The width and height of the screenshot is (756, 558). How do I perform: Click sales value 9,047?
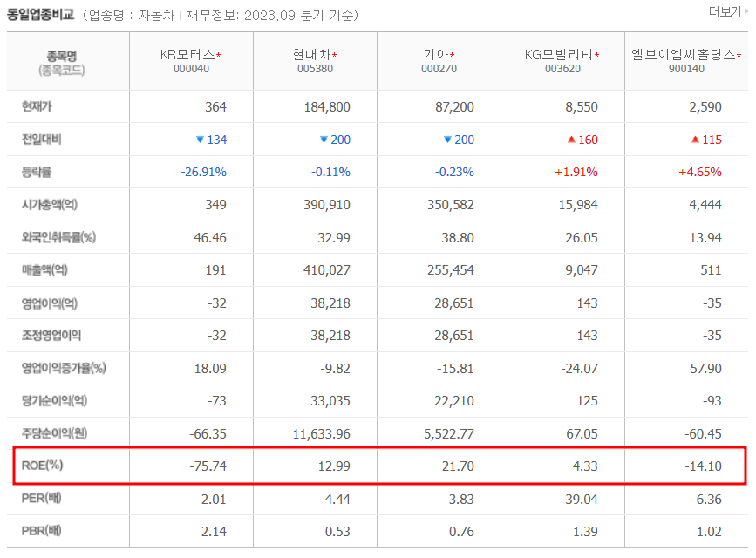(x=582, y=270)
